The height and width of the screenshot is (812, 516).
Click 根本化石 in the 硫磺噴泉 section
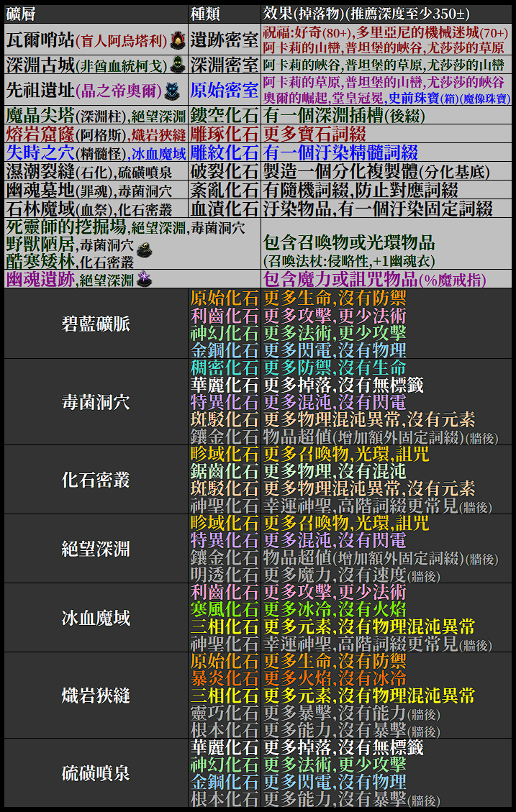[224, 799]
